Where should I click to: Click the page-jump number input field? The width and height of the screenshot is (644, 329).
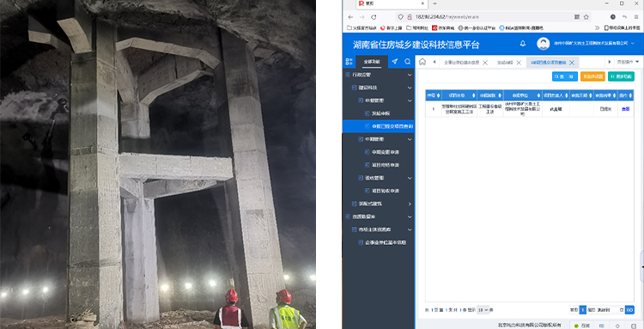click(616, 310)
